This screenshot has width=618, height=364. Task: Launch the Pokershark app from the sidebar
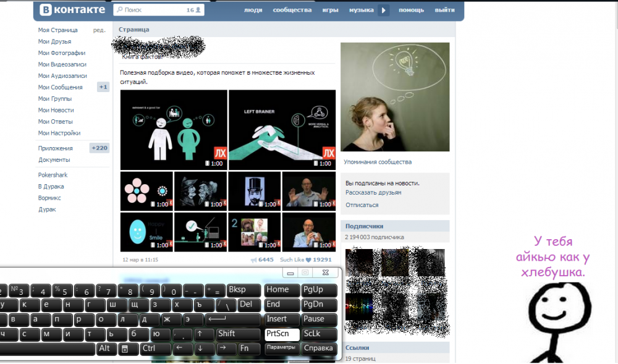tap(53, 175)
